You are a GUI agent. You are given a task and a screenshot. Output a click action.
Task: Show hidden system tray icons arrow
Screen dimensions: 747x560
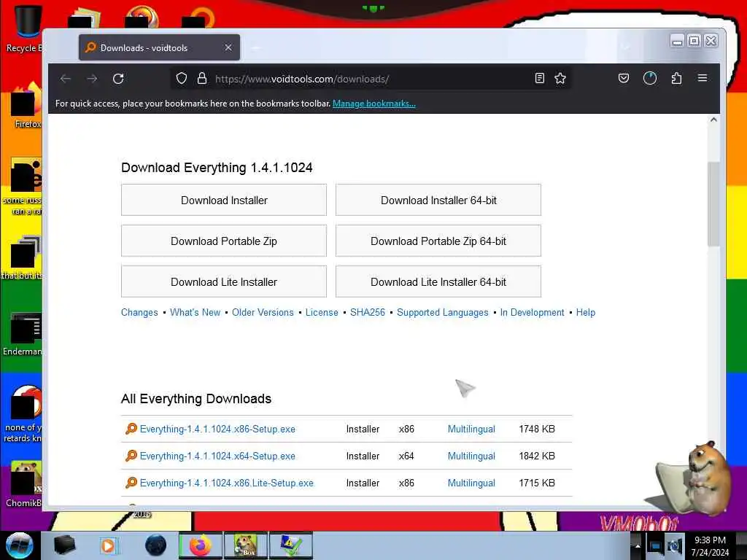coord(638,545)
